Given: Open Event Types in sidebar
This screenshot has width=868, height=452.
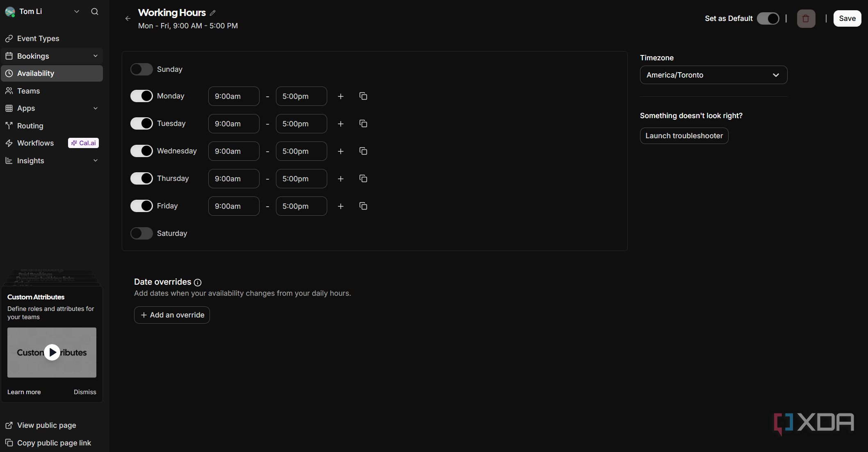Looking at the screenshot, I should (52, 39).
